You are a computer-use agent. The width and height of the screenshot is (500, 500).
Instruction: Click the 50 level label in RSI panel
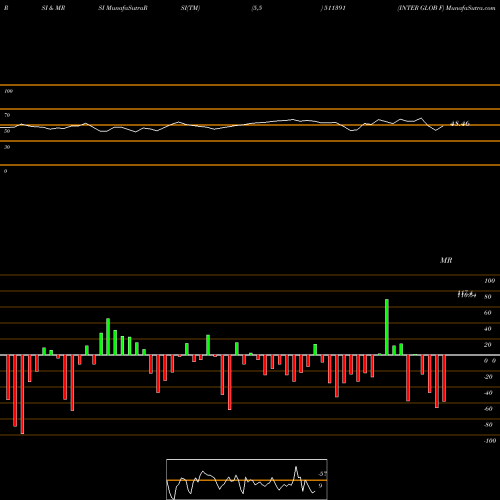[7, 131]
